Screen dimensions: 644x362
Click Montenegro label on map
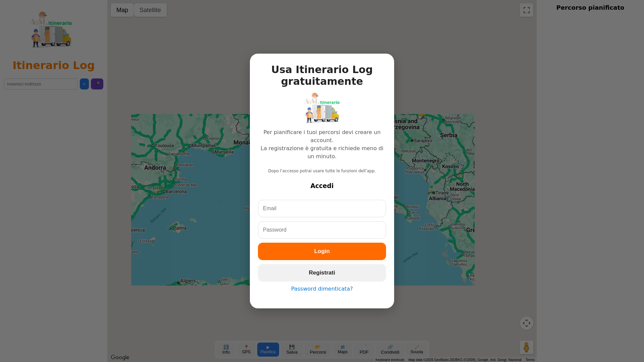coord(426,161)
